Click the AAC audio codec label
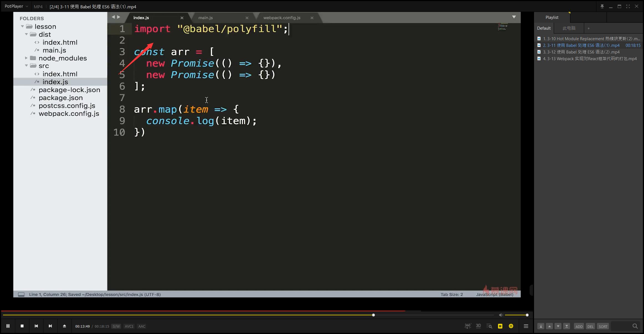 142,326
